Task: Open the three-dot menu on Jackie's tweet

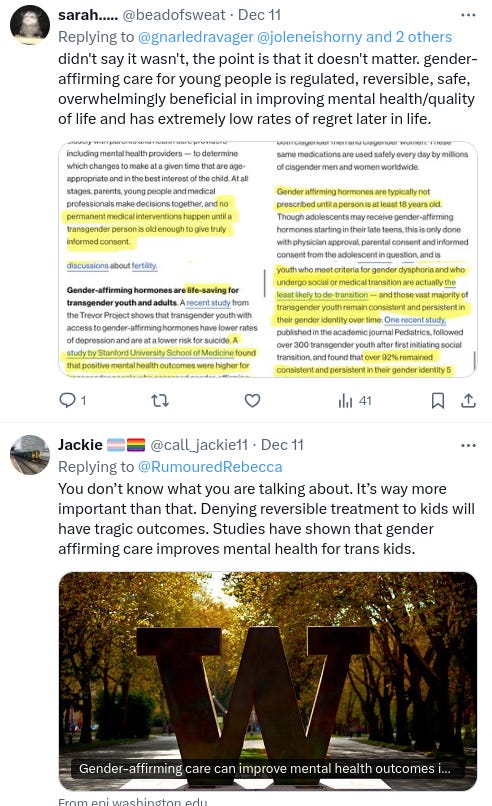Action: (468, 445)
